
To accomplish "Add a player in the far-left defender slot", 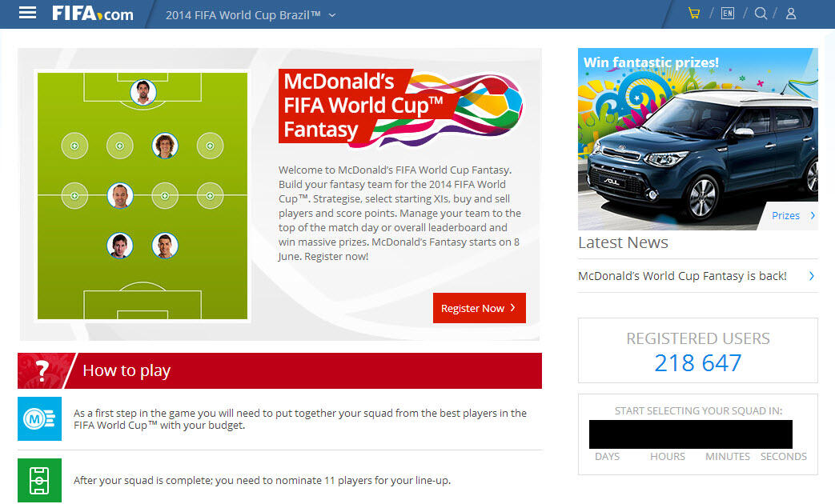I will (74, 146).
